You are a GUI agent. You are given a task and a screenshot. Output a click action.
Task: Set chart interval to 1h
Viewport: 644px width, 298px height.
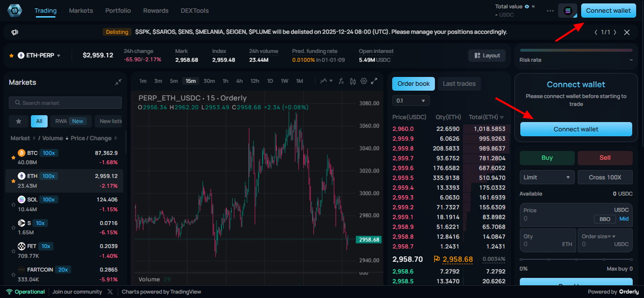point(225,81)
